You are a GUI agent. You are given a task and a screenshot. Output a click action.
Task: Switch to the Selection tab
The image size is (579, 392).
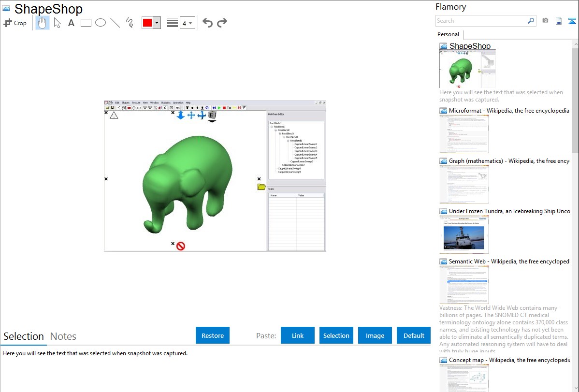(x=24, y=336)
